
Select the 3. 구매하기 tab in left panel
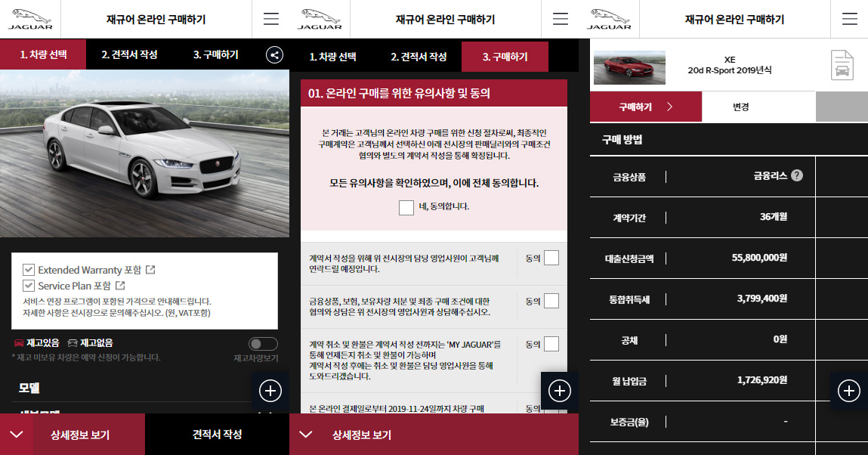[x=216, y=54]
